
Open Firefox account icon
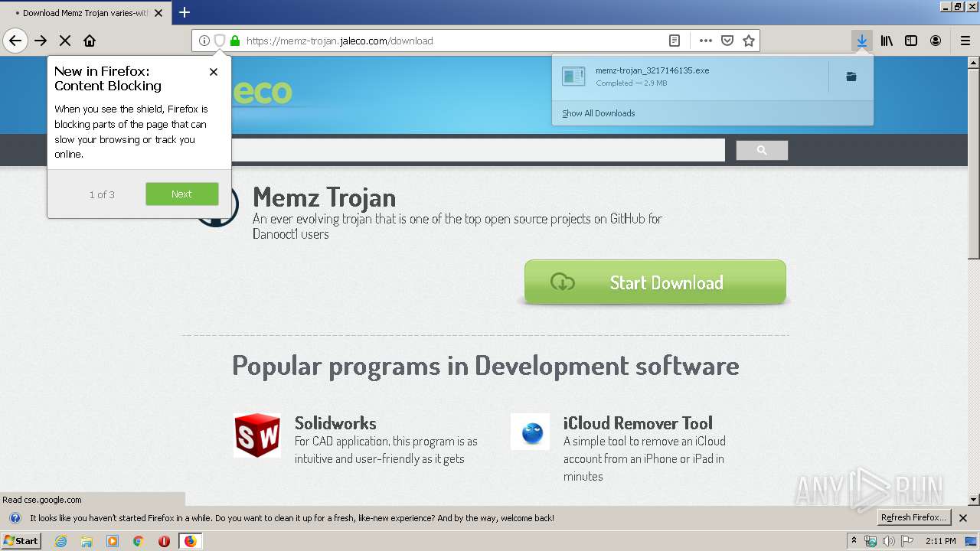coord(936,41)
